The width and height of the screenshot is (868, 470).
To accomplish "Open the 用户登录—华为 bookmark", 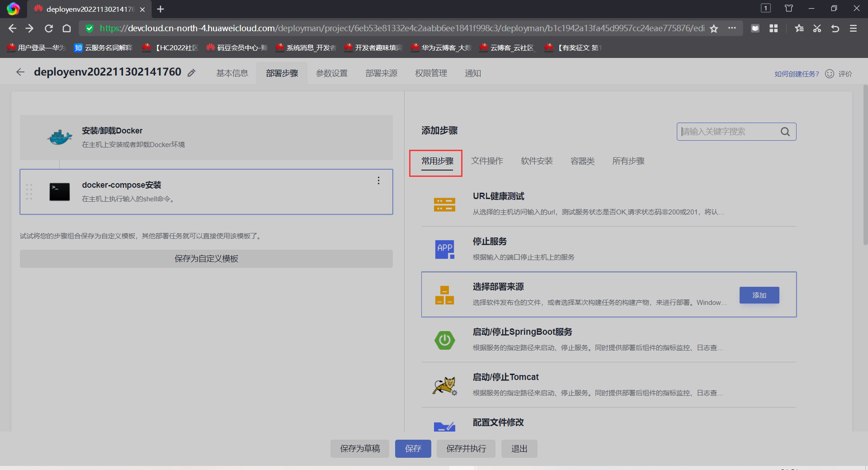I will [x=37, y=47].
